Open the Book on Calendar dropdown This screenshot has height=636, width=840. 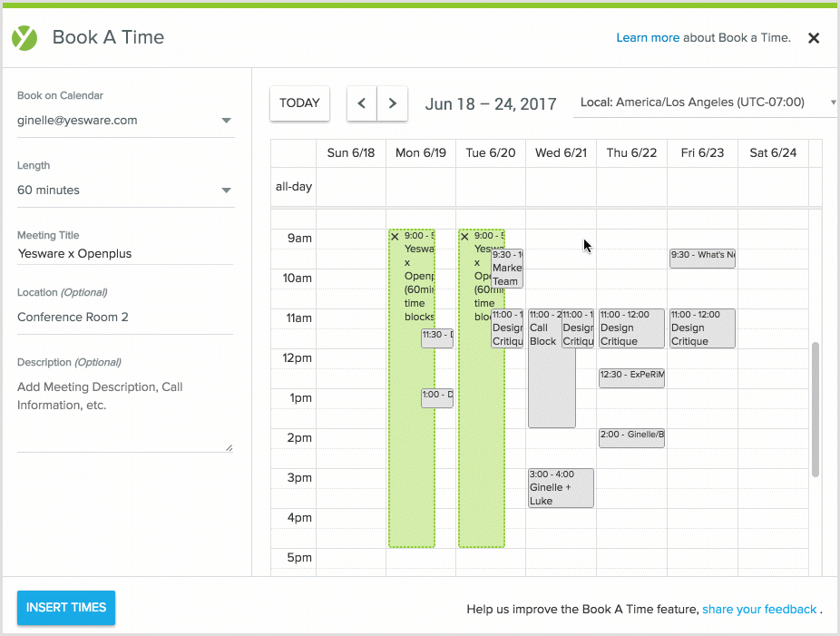pyautogui.click(x=125, y=120)
